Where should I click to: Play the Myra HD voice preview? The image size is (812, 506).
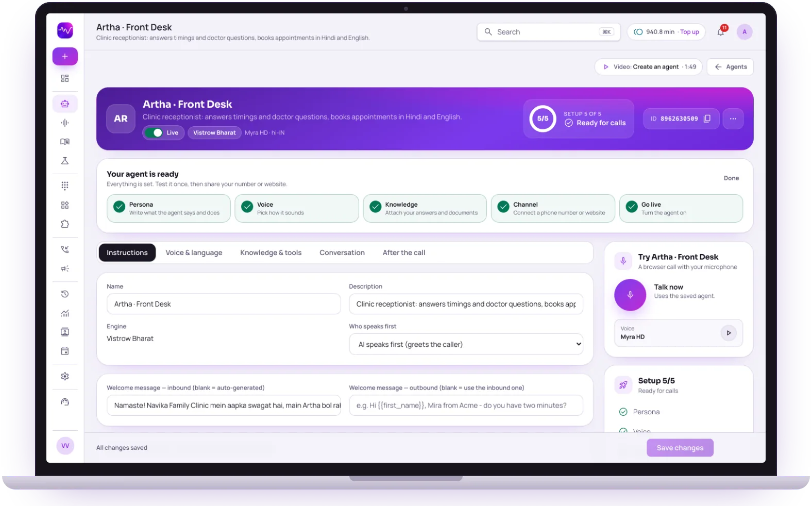point(729,333)
